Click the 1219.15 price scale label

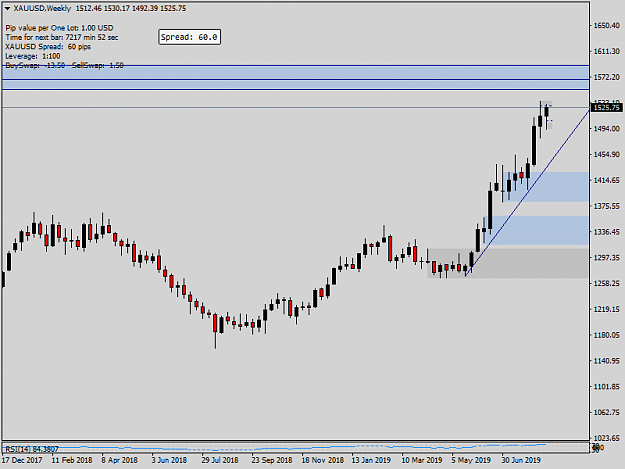coord(607,309)
